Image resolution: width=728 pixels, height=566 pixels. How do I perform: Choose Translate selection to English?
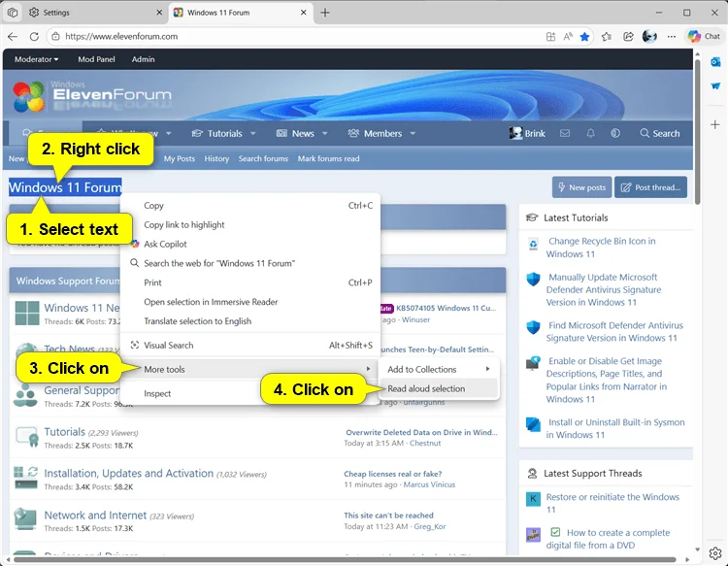point(250,321)
